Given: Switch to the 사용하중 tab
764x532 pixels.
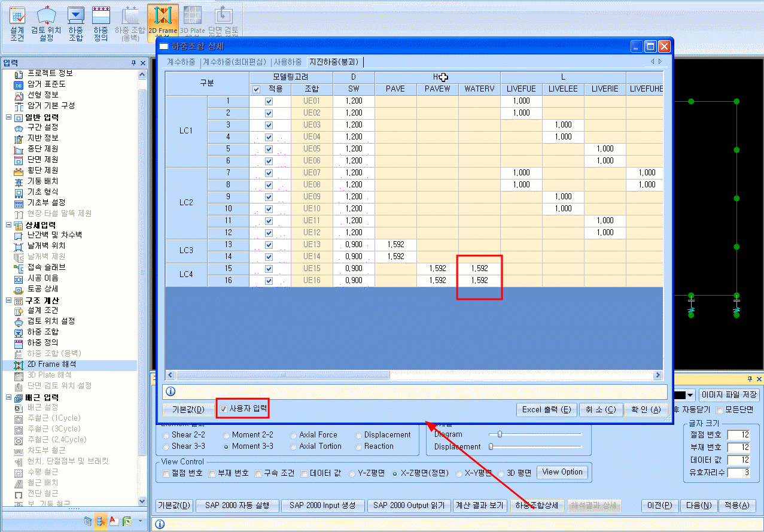Looking at the screenshot, I should pyautogui.click(x=288, y=62).
